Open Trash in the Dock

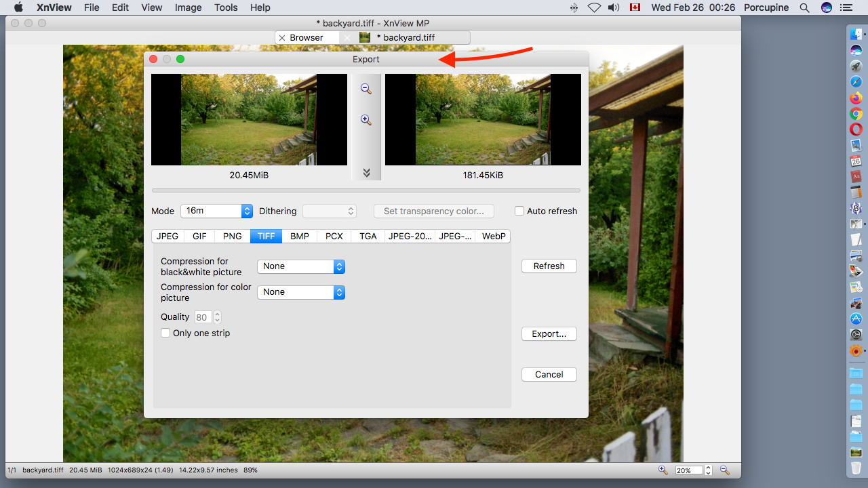point(856,468)
